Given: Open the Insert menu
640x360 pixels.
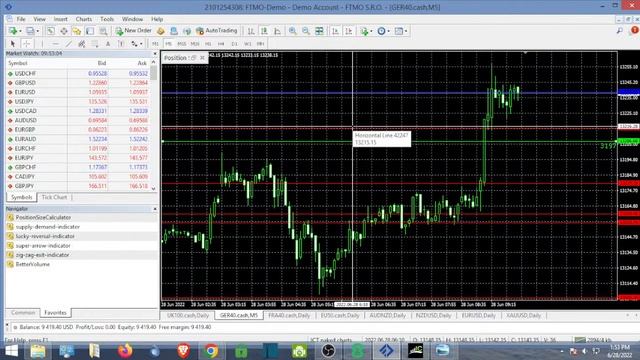Looking at the screenshot, I should 60,19.
